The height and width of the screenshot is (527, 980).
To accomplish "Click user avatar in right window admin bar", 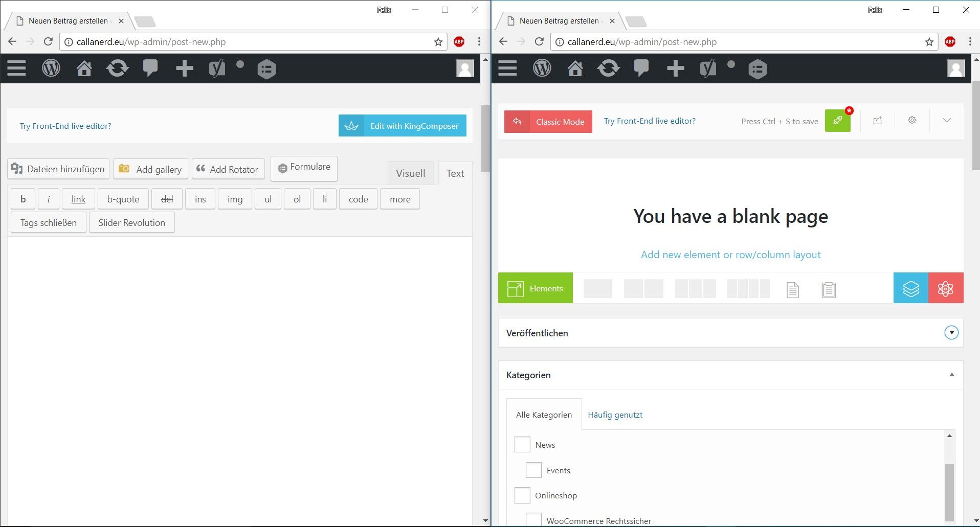I will pyautogui.click(x=956, y=68).
